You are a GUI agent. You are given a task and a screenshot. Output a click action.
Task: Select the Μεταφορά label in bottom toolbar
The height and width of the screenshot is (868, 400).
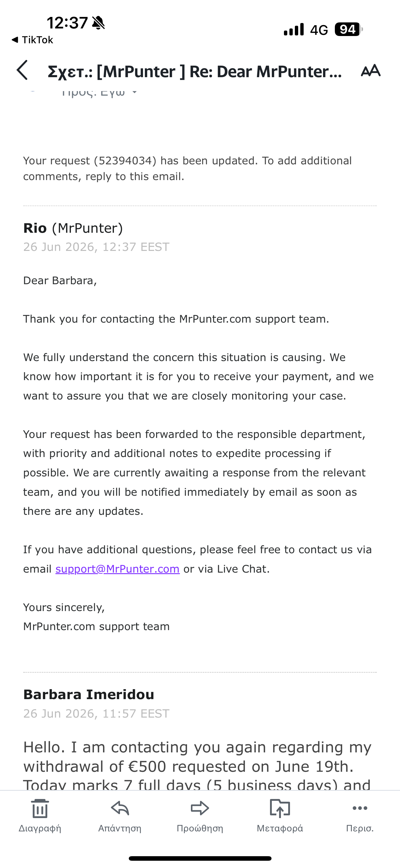[280, 828]
